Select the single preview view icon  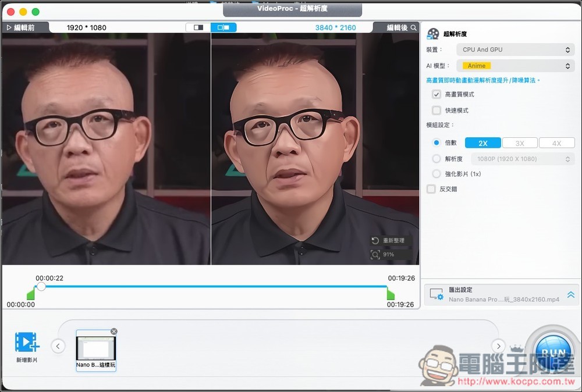click(197, 27)
